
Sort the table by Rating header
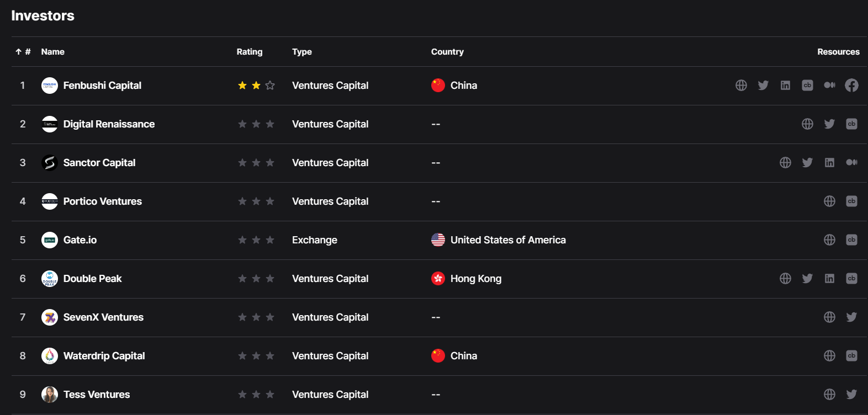pos(250,52)
